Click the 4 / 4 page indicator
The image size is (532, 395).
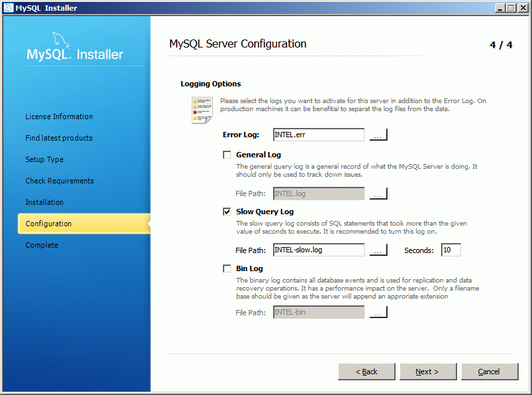tap(501, 45)
